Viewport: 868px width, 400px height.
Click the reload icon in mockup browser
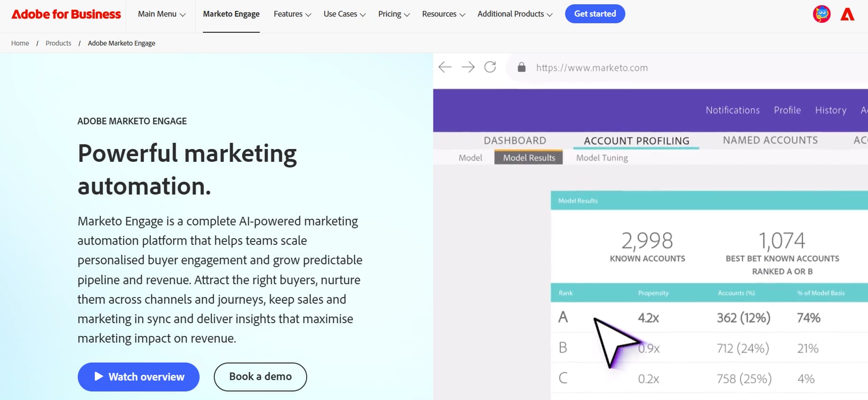pos(490,67)
